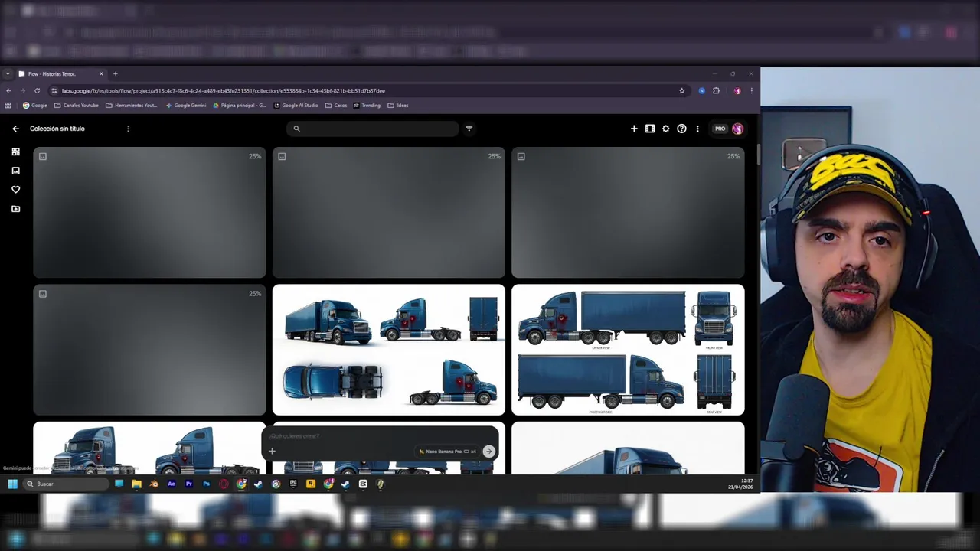
Task: Click the page scrollbar thumb at right edge
Action: (x=759, y=153)
